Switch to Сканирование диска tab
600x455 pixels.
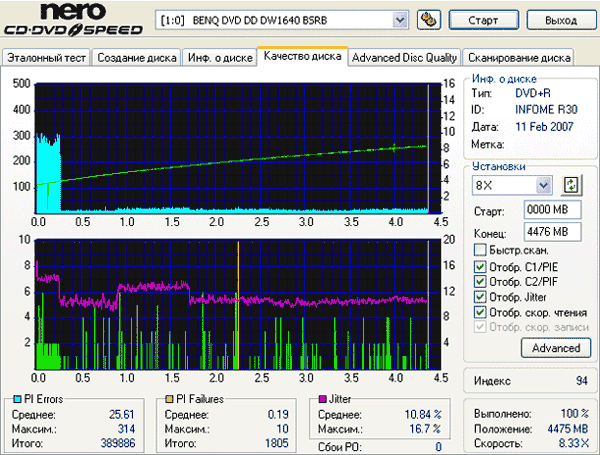(x=519, y=58)
